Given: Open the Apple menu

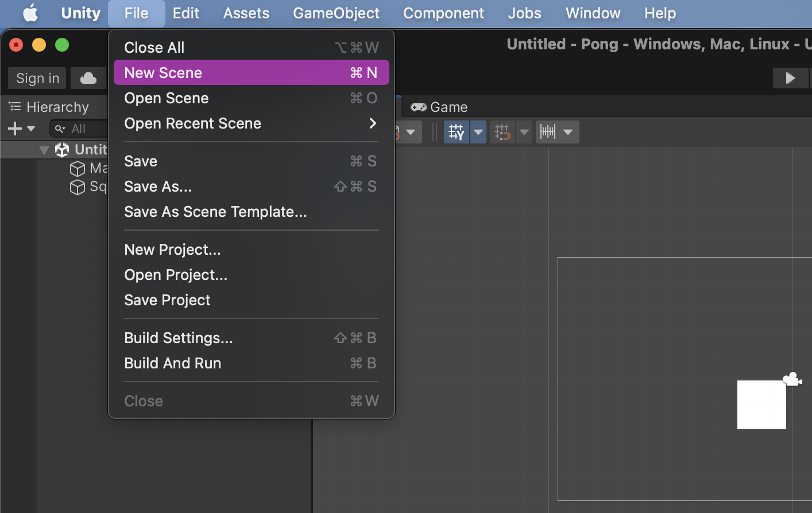Looking at the screenshot, I should (x=30, y=13).
